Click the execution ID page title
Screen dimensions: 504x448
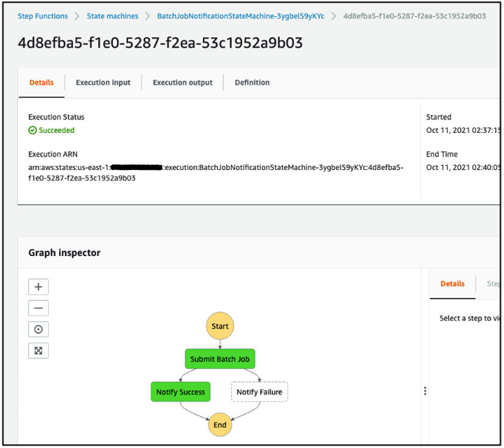(160, 43)
